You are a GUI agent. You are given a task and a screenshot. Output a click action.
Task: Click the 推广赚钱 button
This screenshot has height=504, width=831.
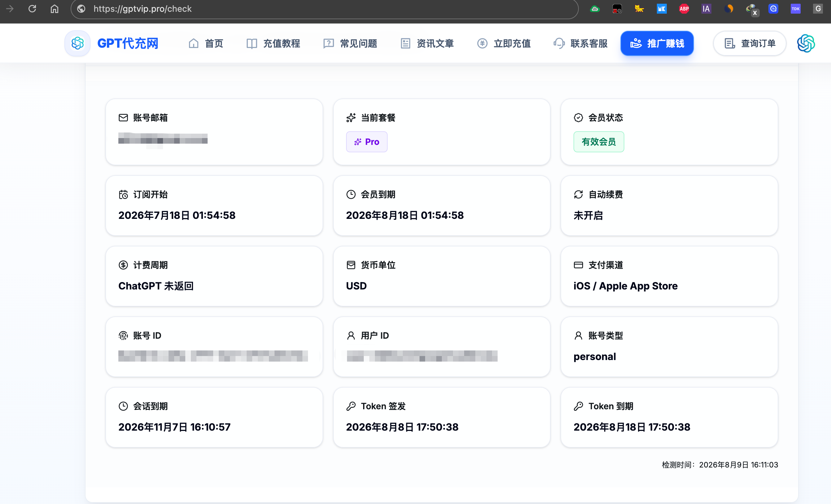coord(657,43)
